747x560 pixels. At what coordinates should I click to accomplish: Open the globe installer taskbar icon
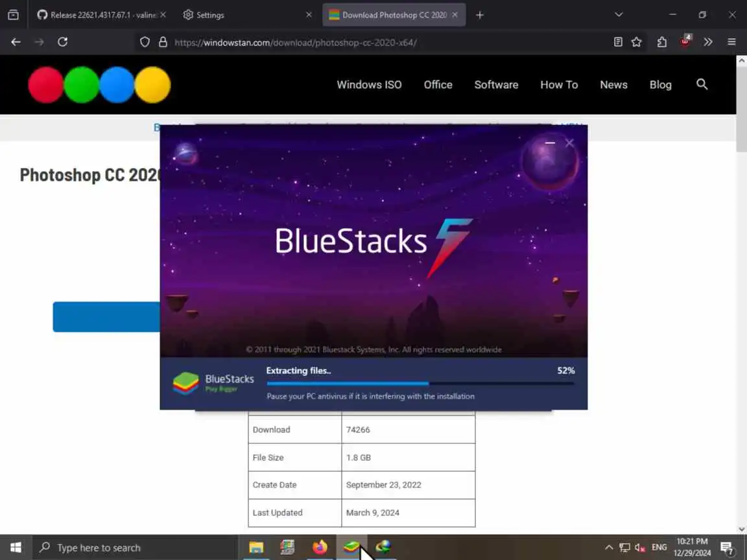(x=383, y=548)
